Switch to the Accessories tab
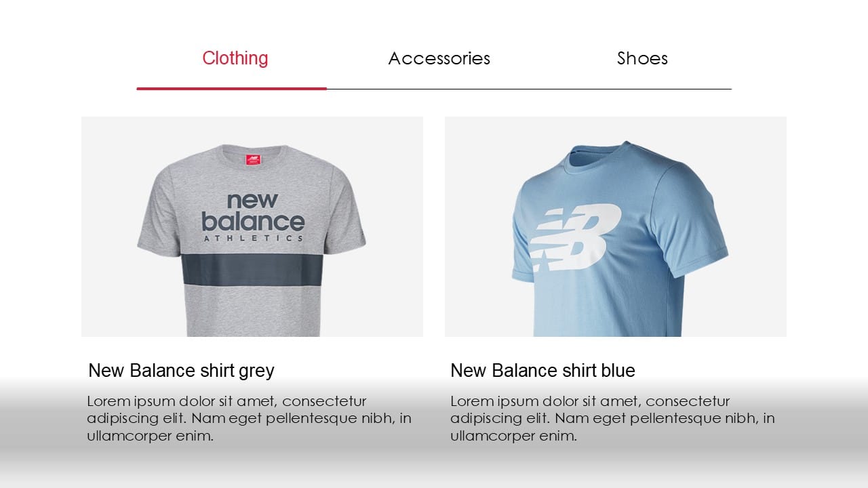 [439, 59]
